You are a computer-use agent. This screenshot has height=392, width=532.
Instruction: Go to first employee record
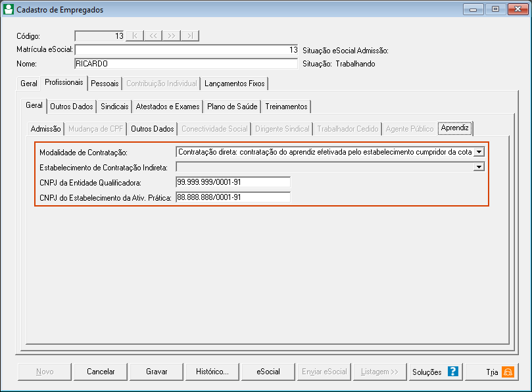pyautogui.click(x=135, y=36)
